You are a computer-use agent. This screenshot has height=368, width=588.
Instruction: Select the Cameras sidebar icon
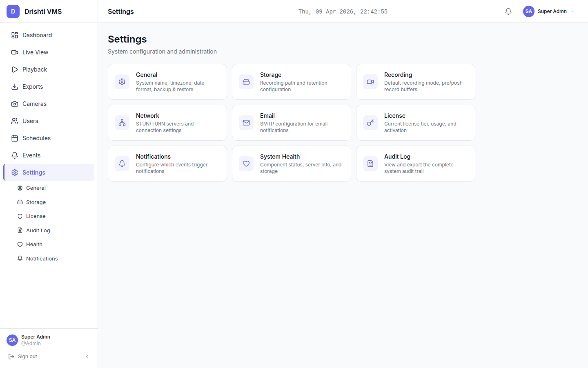point(15,103)
